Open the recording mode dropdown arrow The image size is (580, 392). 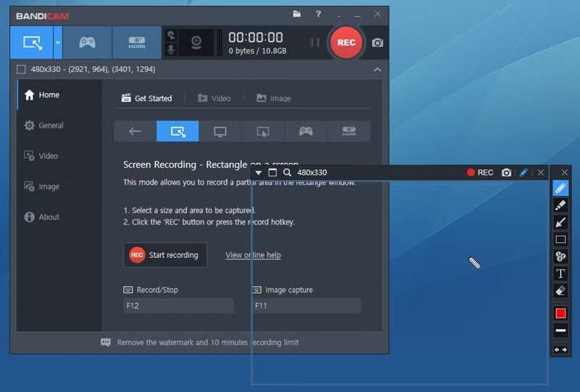tap(58, 43)
